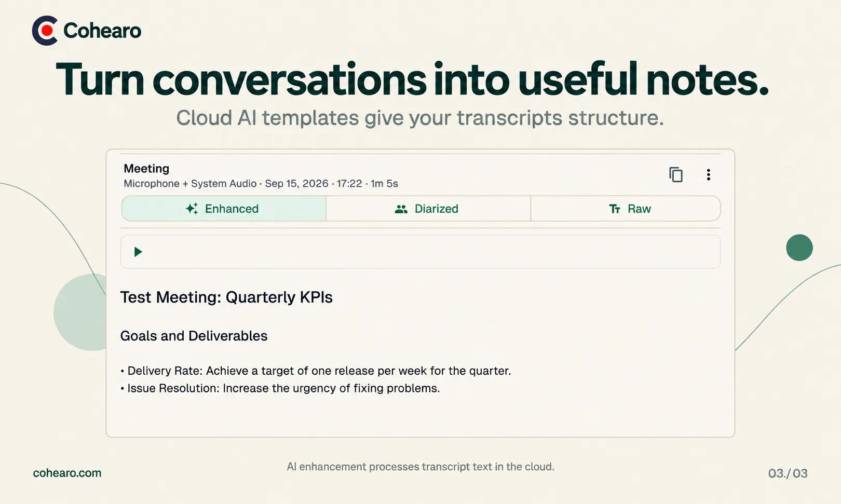Click the Cohearo brand name text

click(102, 31)
